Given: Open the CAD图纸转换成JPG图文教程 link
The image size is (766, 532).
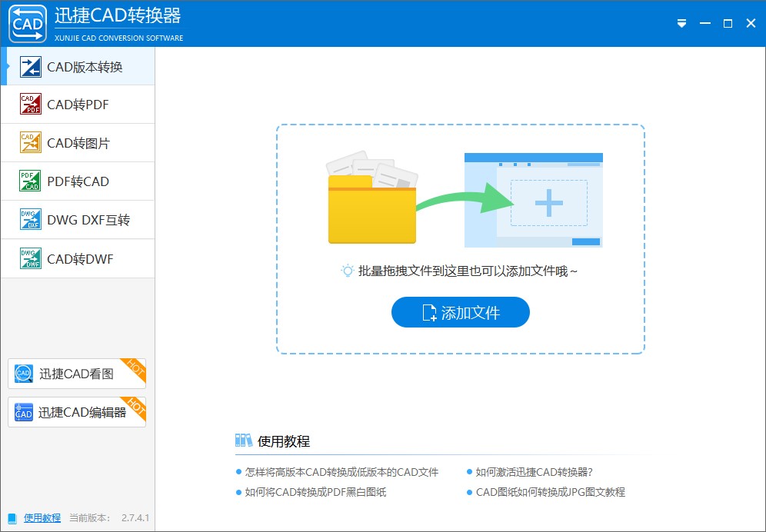Looking at the screenshot, I should point(551,492).
